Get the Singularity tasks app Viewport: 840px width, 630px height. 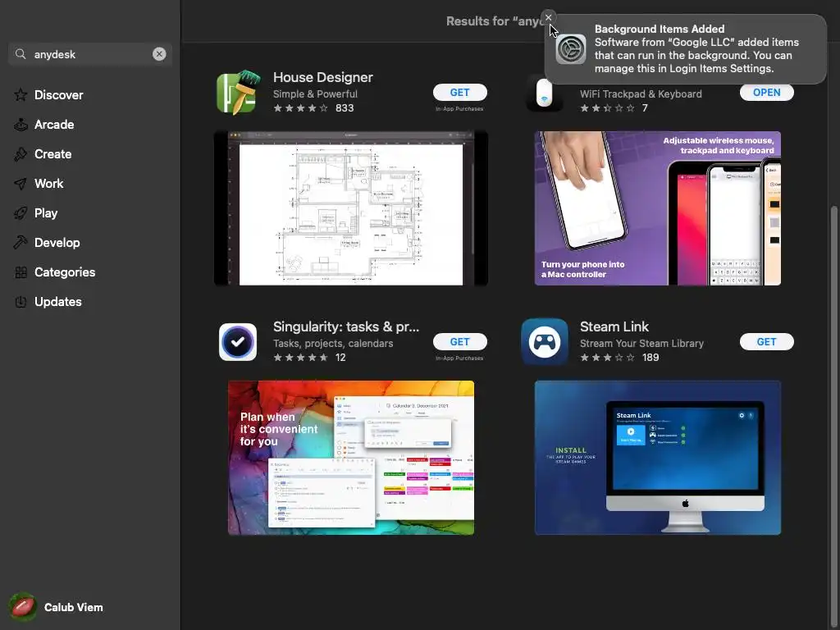(459, 342)
